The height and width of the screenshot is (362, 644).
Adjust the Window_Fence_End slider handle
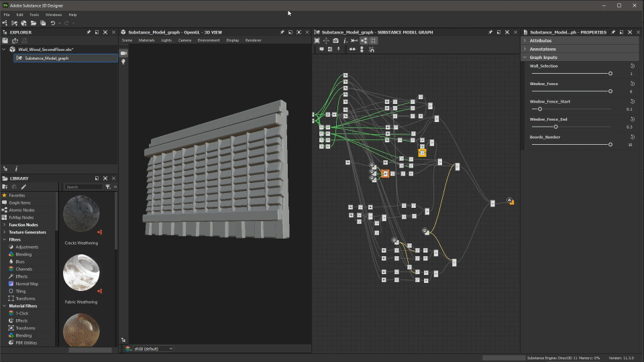[x=555, y=127]
